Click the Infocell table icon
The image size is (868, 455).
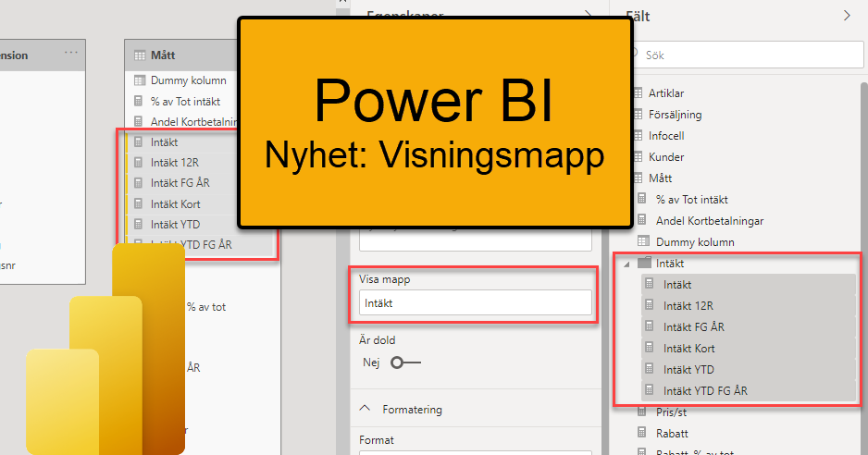[x=637, y=136]
